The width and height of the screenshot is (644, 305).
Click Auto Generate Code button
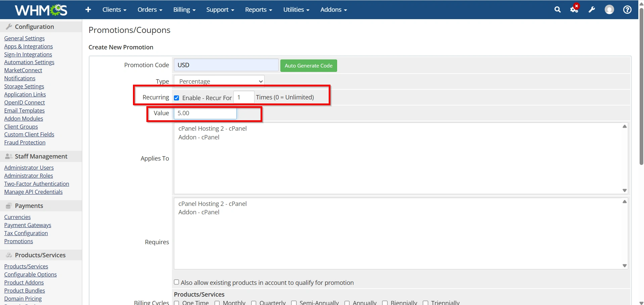point(309,66)
